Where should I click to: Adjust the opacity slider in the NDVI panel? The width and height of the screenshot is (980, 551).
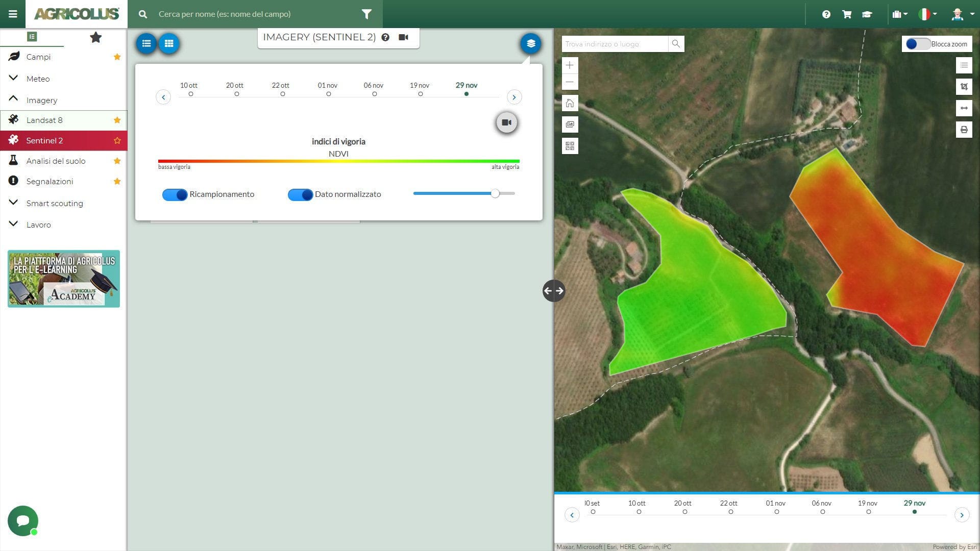coord(494,193)
